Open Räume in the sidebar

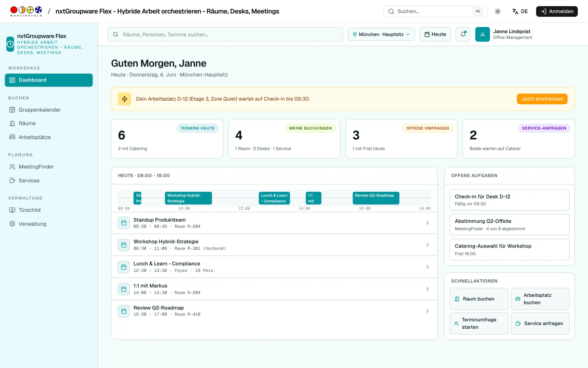point(49,123)
